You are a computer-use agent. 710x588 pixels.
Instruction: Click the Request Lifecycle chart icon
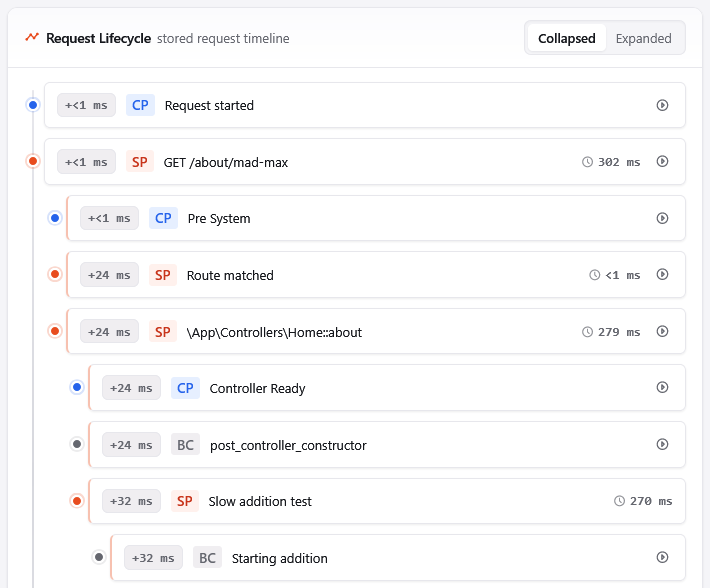32,37
